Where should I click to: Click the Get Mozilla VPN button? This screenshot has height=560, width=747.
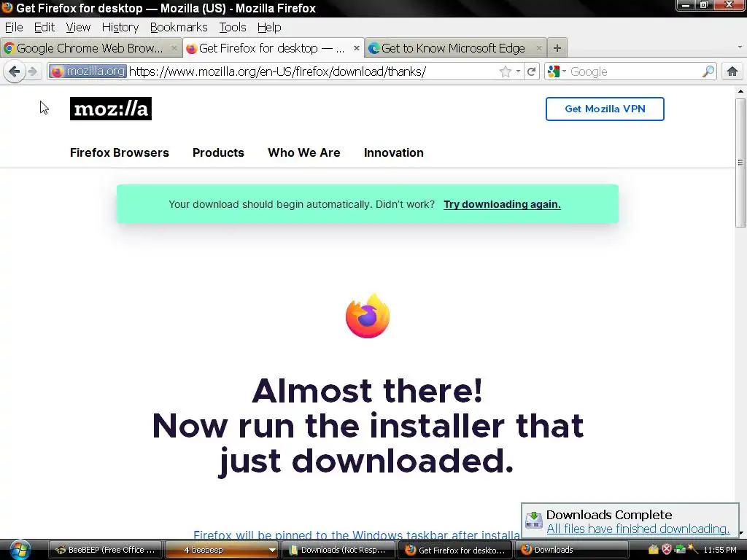click(605, 109)
